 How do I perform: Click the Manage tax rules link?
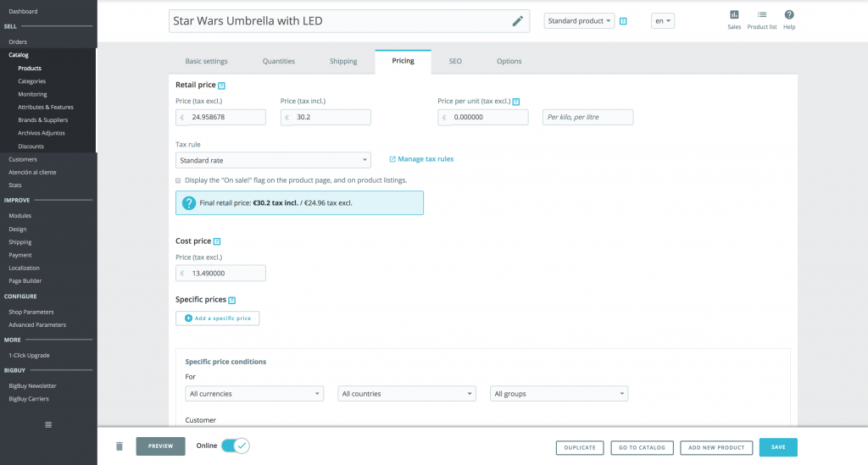421,159
